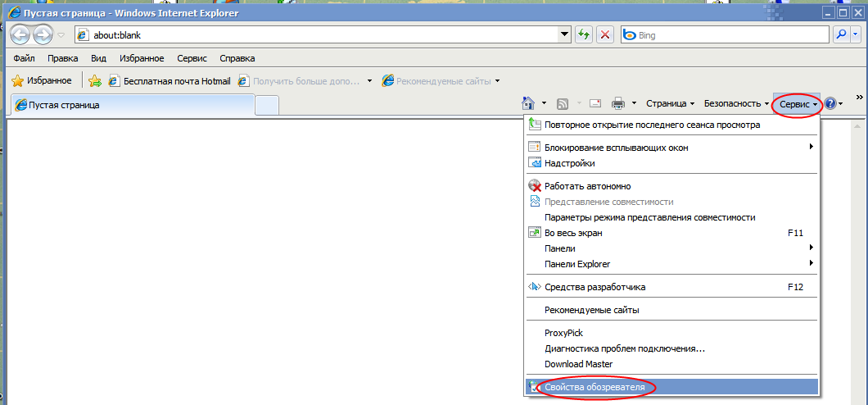Show more command bar items chevron
The width and height of the screenshot is (868, 405).
point(859,97)
